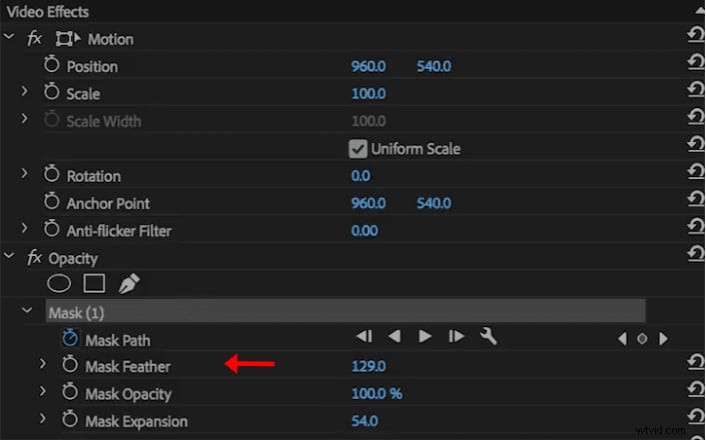Click the Motion transform box icon
This screenshot has width=706, height=440.
68,39
